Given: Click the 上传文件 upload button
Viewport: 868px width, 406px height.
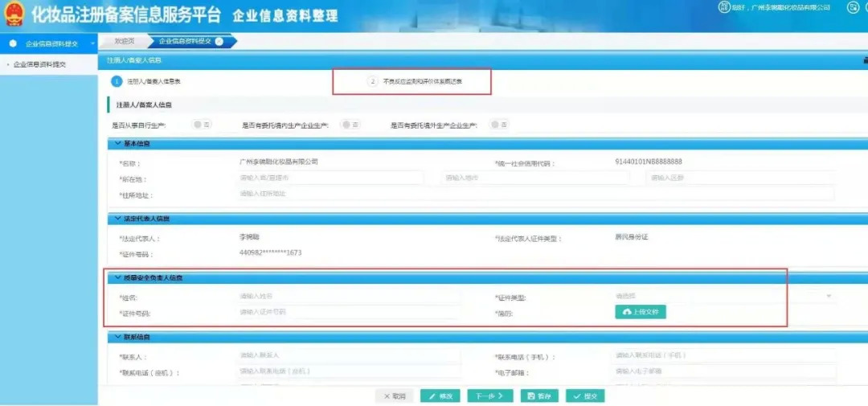Looking at the screenshot, I should point(641,312).
